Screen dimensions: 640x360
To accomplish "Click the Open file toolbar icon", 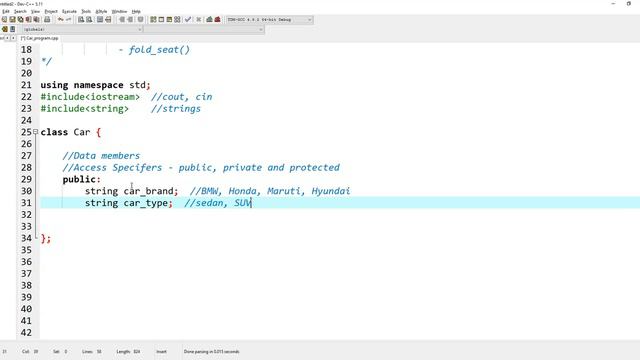I will 4,20.
